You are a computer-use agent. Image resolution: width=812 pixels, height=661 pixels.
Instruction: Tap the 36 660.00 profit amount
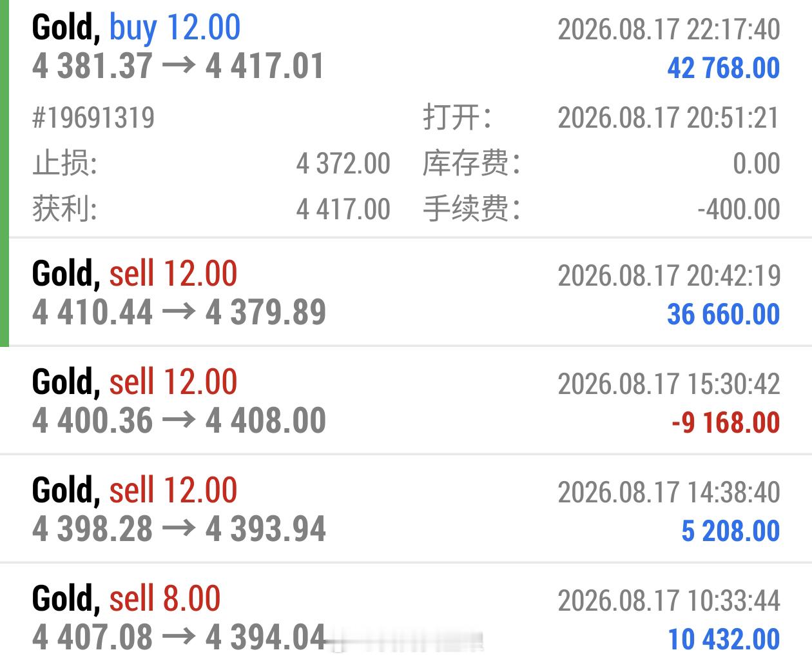coord(723,314)
